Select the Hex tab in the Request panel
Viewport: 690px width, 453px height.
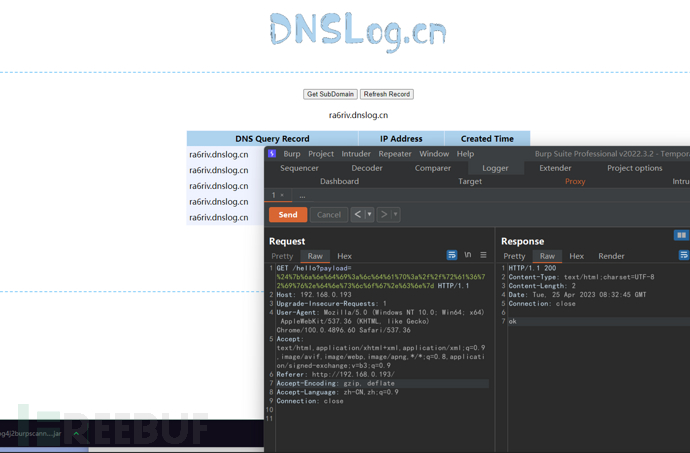click(344, 256)
